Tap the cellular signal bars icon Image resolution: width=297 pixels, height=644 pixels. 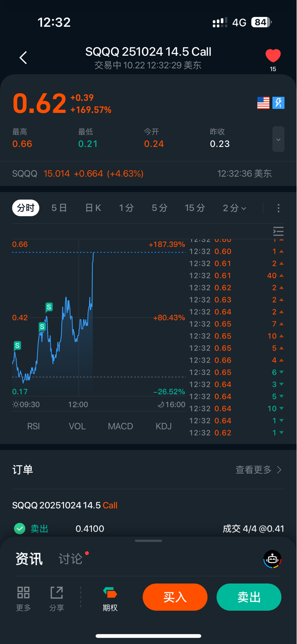(220, 22)
